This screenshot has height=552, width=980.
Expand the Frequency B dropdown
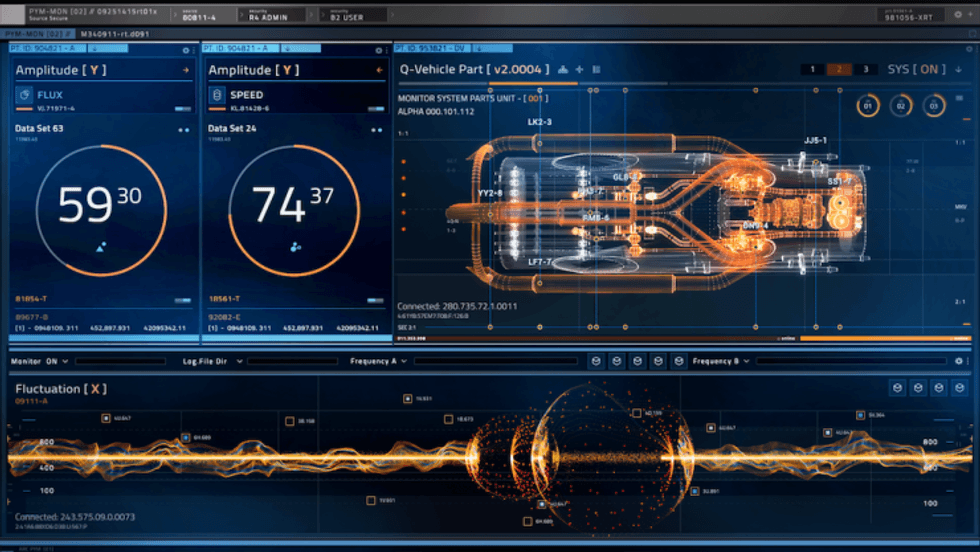pyautogui.click(x=746, y=361)
